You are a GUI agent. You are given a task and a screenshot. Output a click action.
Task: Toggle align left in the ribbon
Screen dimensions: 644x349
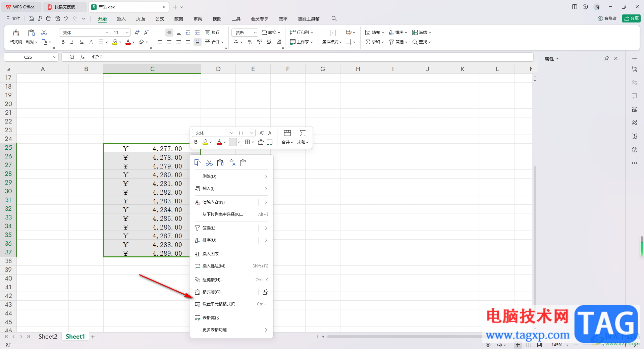160,42
